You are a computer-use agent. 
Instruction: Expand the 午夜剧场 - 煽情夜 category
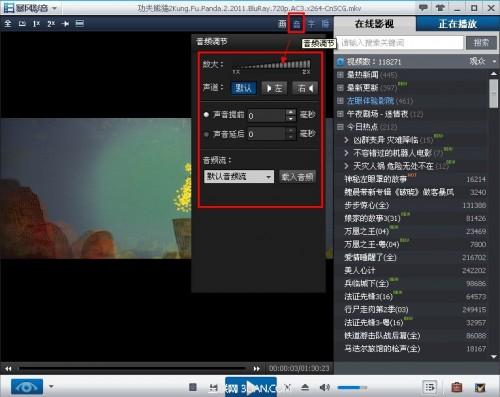tap(340, 114)
